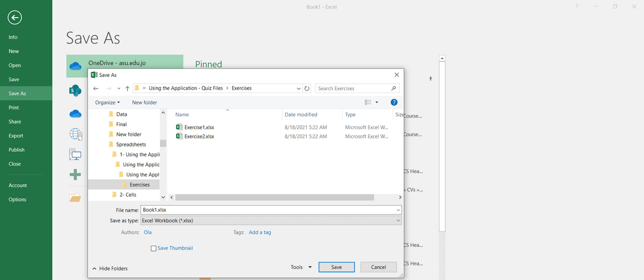
Task: Choose the SharePoint Sites icon
Action: click(75, 90)
